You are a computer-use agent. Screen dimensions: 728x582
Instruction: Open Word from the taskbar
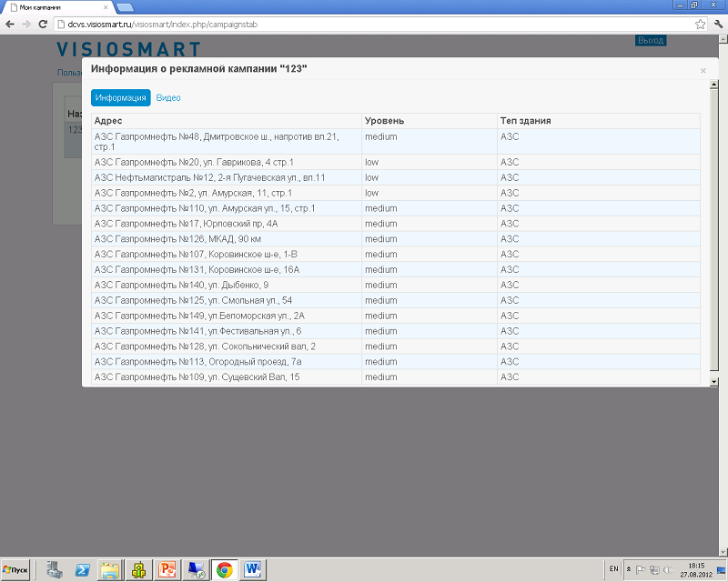tap(253, 569)
